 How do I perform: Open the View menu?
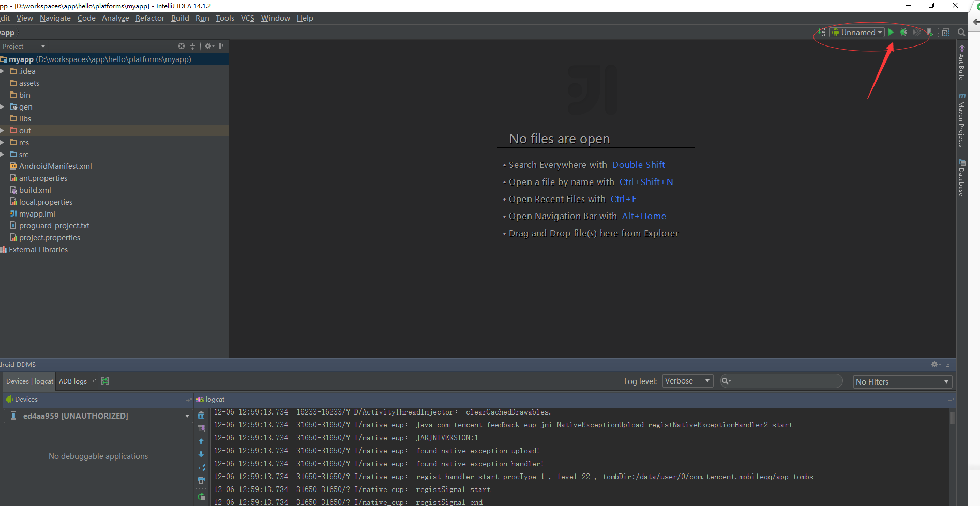(24, 18)
